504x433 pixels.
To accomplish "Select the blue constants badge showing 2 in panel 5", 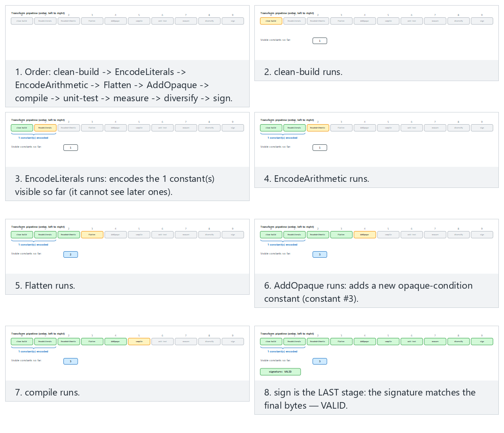I will pos(71,254).
